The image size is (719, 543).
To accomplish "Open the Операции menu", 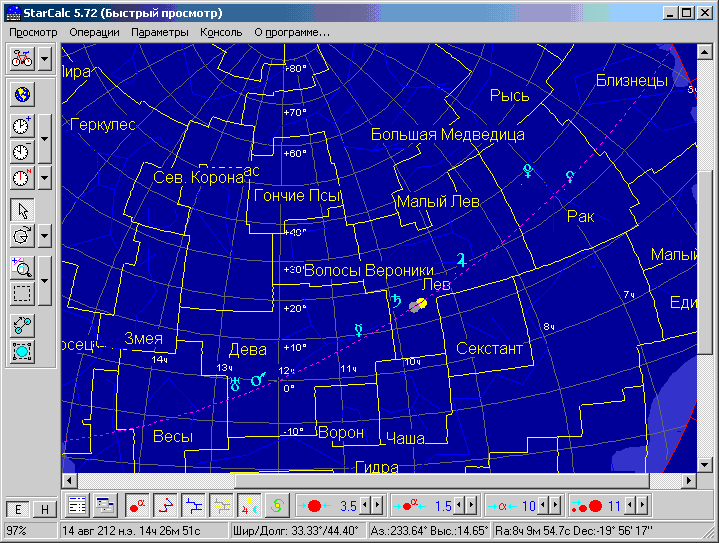I will [x=94, y=32].
